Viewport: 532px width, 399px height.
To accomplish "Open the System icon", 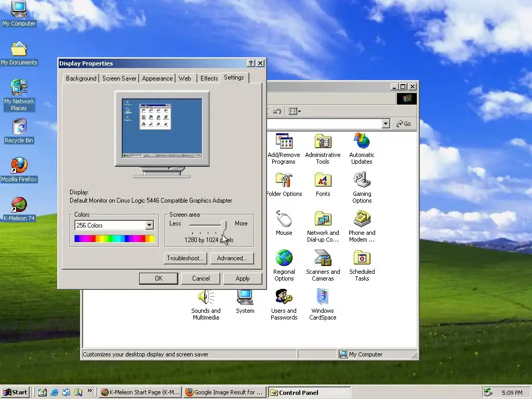I will 245,301.
